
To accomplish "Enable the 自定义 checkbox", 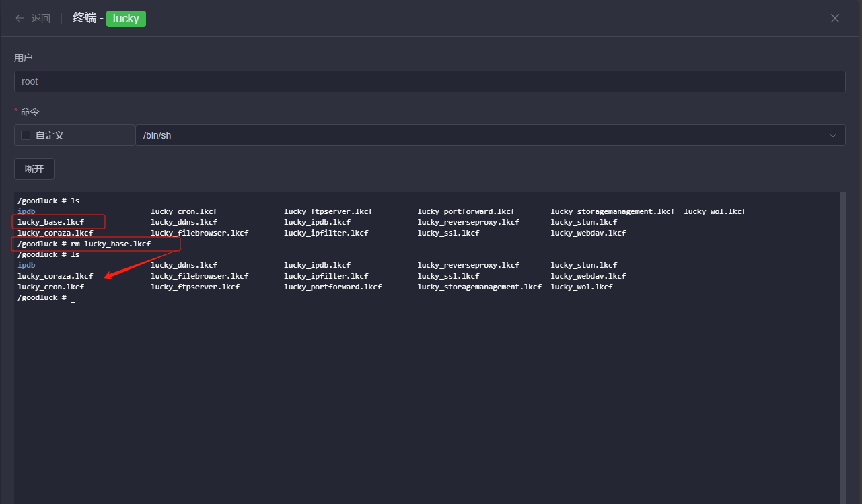I will (x=26, y=135).
